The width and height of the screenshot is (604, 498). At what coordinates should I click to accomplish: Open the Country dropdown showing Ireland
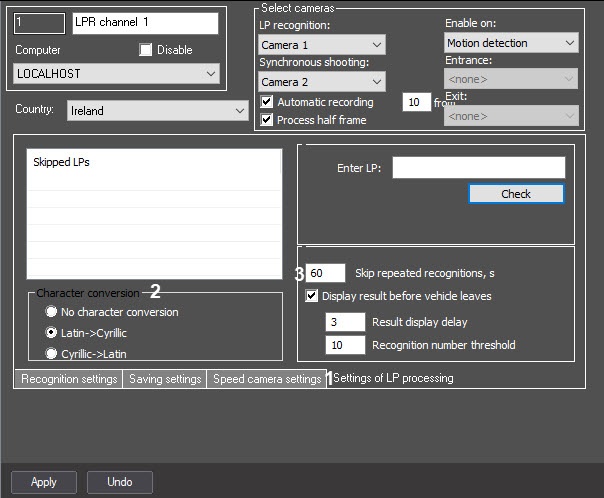[x=158, y=111]
